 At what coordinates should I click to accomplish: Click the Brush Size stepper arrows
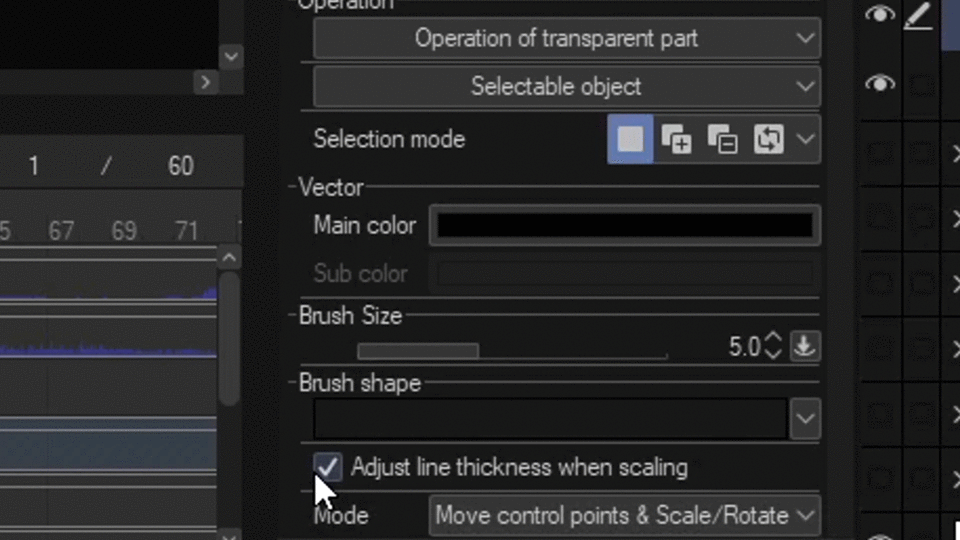tap(773, 347)
